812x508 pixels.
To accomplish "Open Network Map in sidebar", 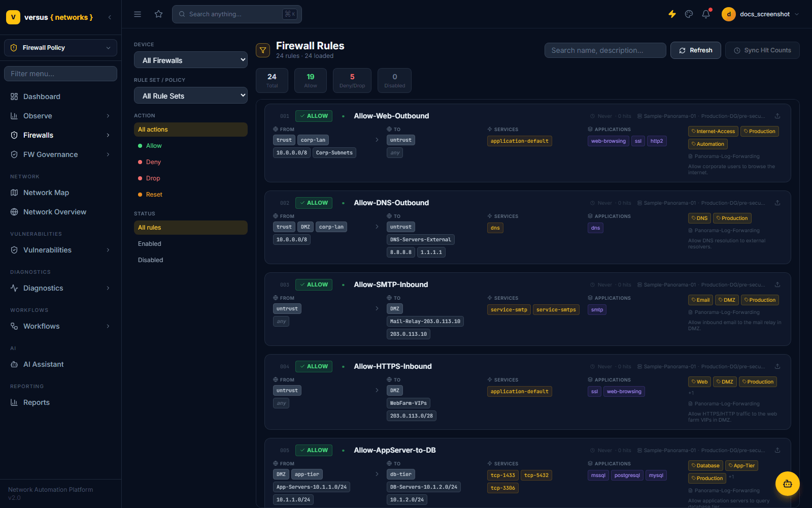I will (x=60, y=193).
